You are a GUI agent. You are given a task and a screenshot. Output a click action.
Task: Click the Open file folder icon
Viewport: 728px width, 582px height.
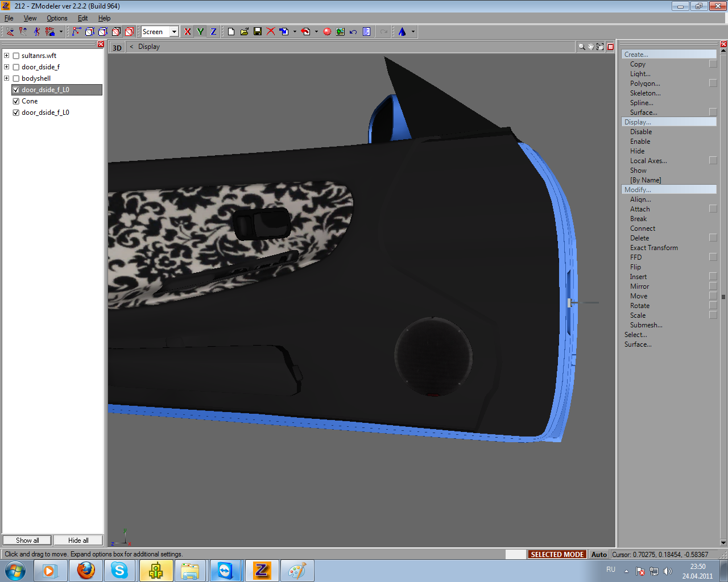coord(245,32)
